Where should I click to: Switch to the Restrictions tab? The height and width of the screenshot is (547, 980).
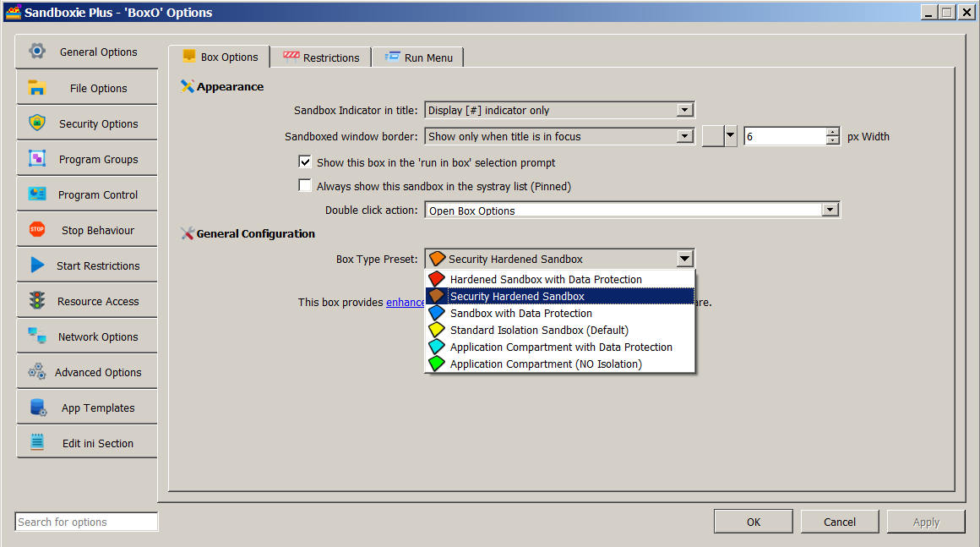pos(322,57)
